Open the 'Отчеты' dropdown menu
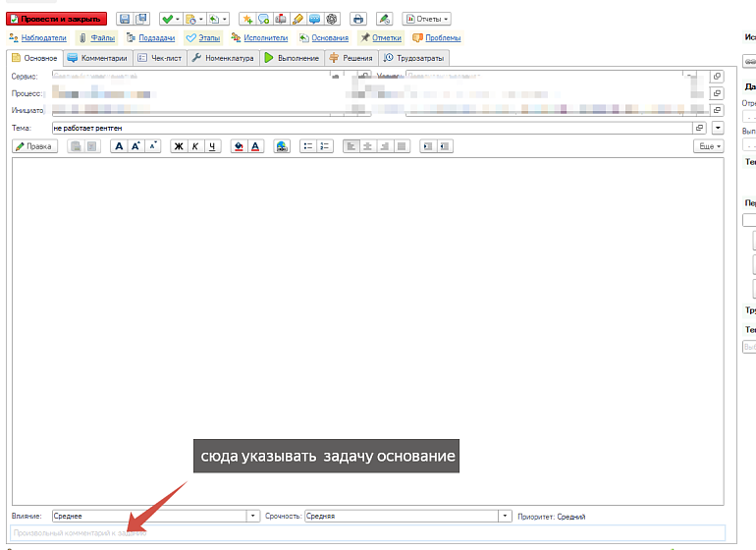The image size is (756, 550). point(427,19)
